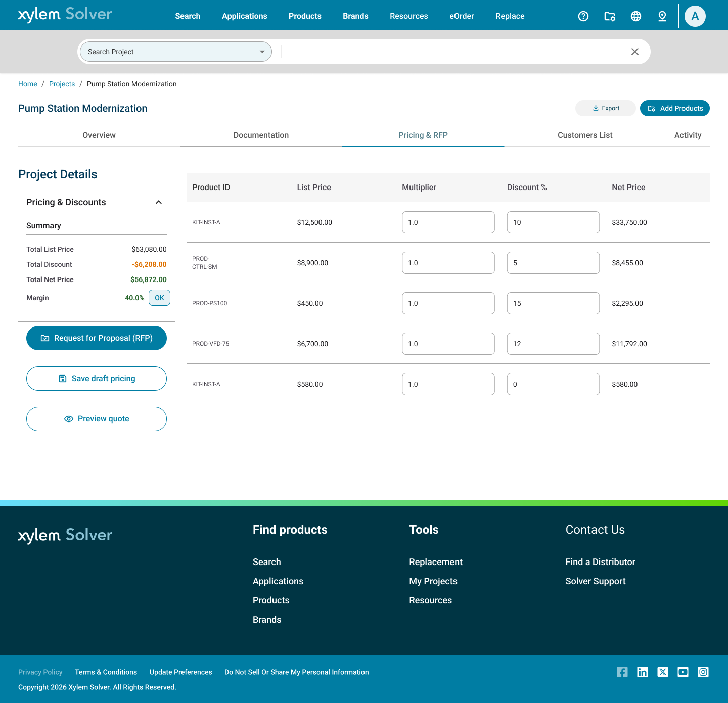
Task: Click the Request for Proposal button
Action: click(x=96, y=338)
